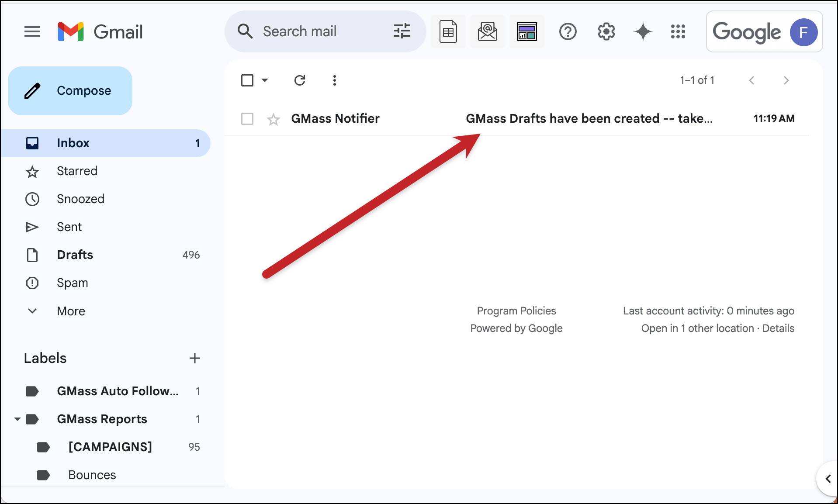This screenshot has width=838, height=504.
Task: Open the Google apps grid
Action: coord(678,31)
